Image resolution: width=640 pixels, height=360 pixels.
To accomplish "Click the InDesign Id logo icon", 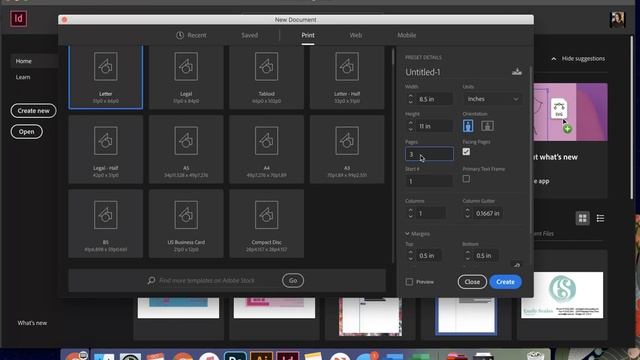I will coord(18,19).
